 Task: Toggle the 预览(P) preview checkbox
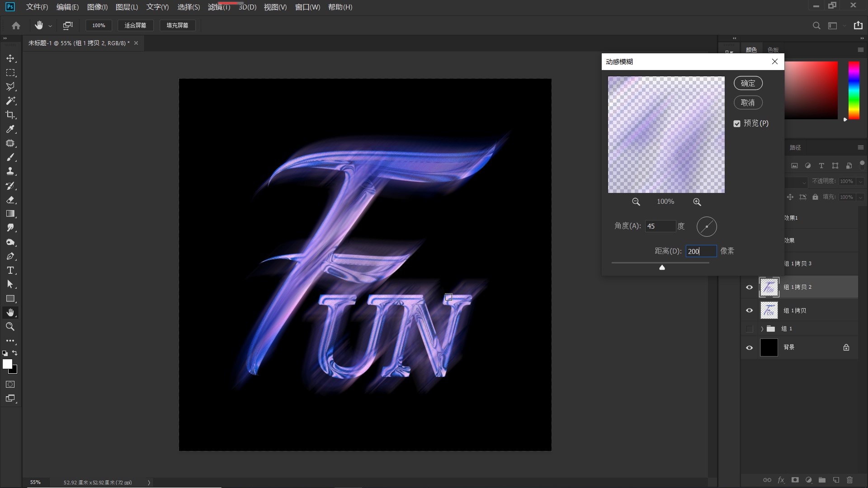[737, 124]
